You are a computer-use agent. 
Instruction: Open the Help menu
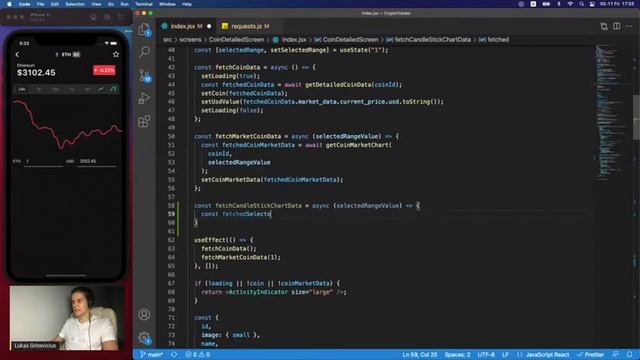[x=187, y=4]
